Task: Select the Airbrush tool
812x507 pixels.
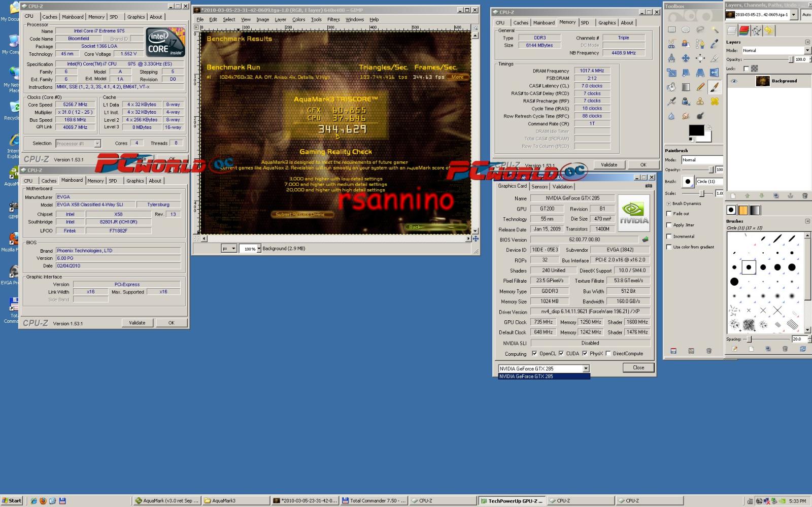Action: click(x=671, y=101)
